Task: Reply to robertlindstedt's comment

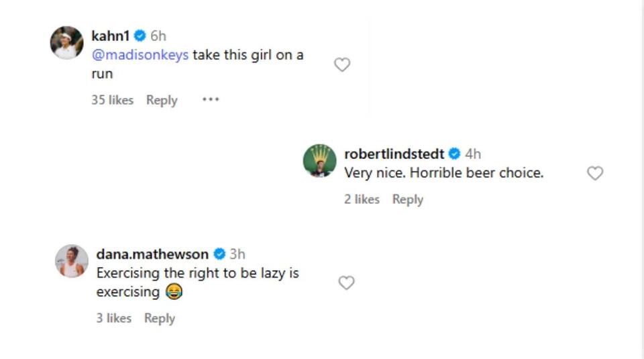Action: [407, 199]
